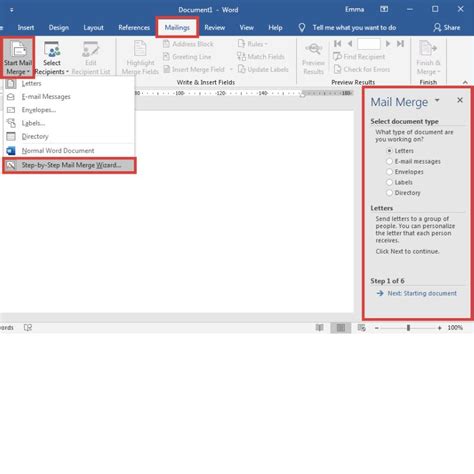The height and width of the screenshot is (474, 474).
Task: Collapse the ribbon with the chevron
Action: pos(465,82)
